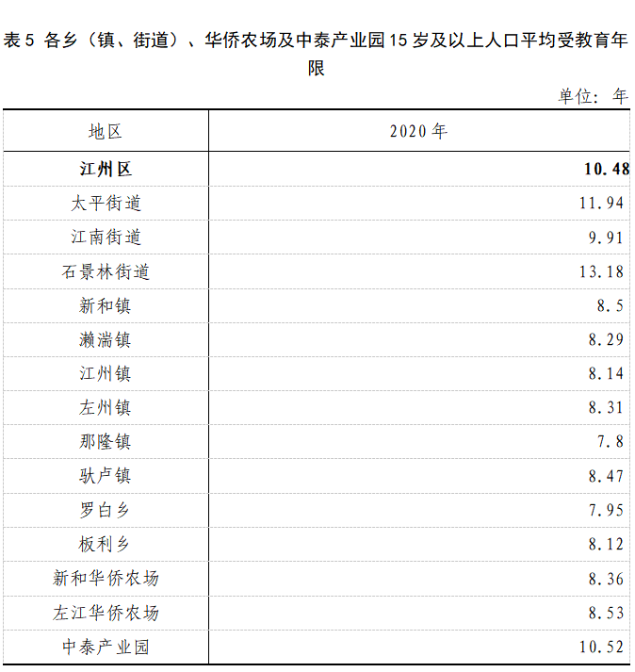Click the value 13.18
The width and height of the screenshot is (635, 672).
coord(602,271)
